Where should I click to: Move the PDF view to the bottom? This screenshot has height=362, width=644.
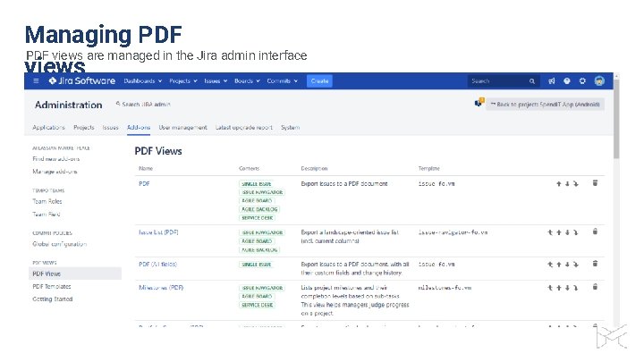(x=576, y=184)
